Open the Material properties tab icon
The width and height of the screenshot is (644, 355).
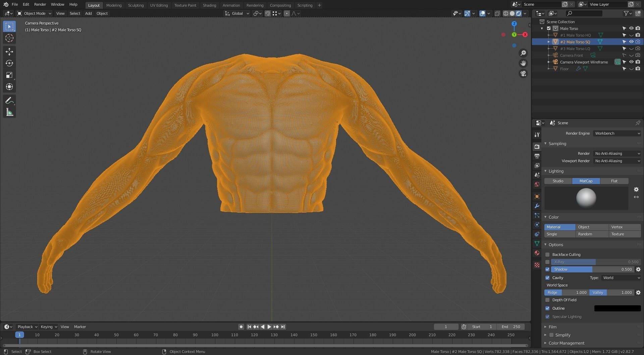pyautogui.click(x=537, y=253)
